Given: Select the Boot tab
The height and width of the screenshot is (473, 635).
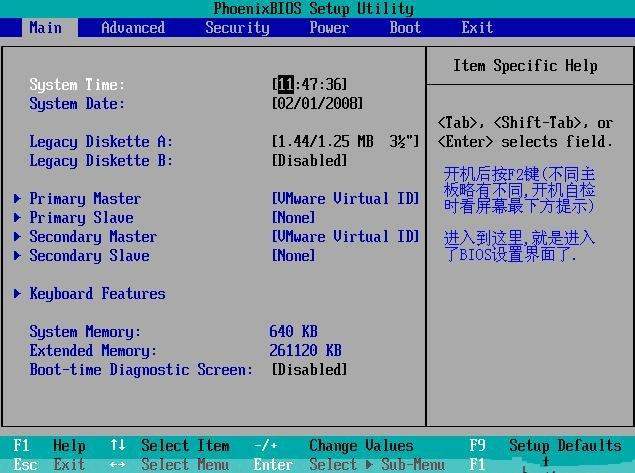Looking at the screenshot, I should tap(405, 28).
